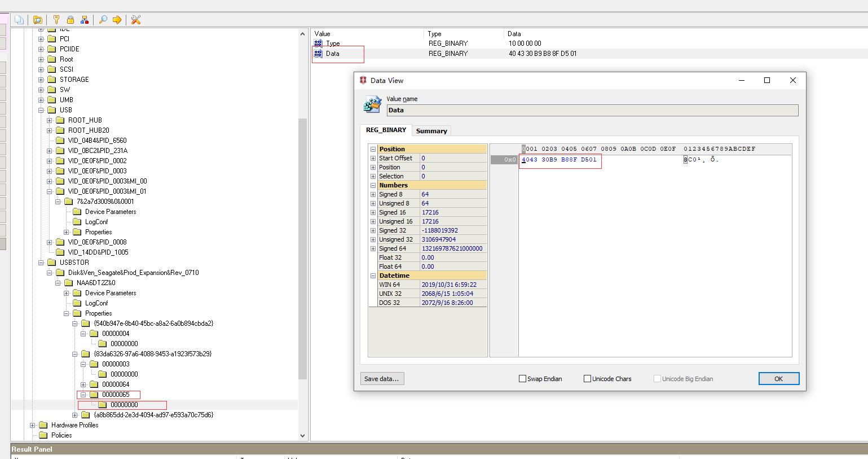This screenshot has height=459, width=868.
Task: Click the OK button in Data View
Action: pos(778,379)
